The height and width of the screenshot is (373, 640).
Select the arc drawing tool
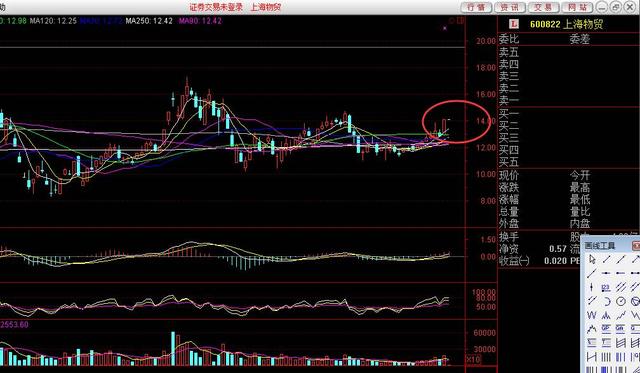point(607,301)
